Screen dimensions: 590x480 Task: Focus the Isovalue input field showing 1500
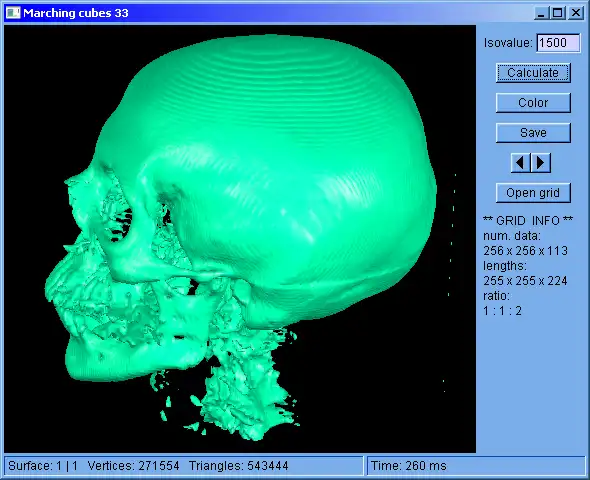click(x=558, y=43)
